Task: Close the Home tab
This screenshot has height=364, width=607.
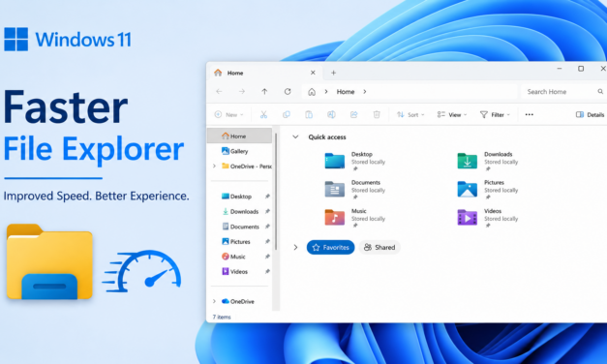Action: pyautogui.click(x=313, y=73)
